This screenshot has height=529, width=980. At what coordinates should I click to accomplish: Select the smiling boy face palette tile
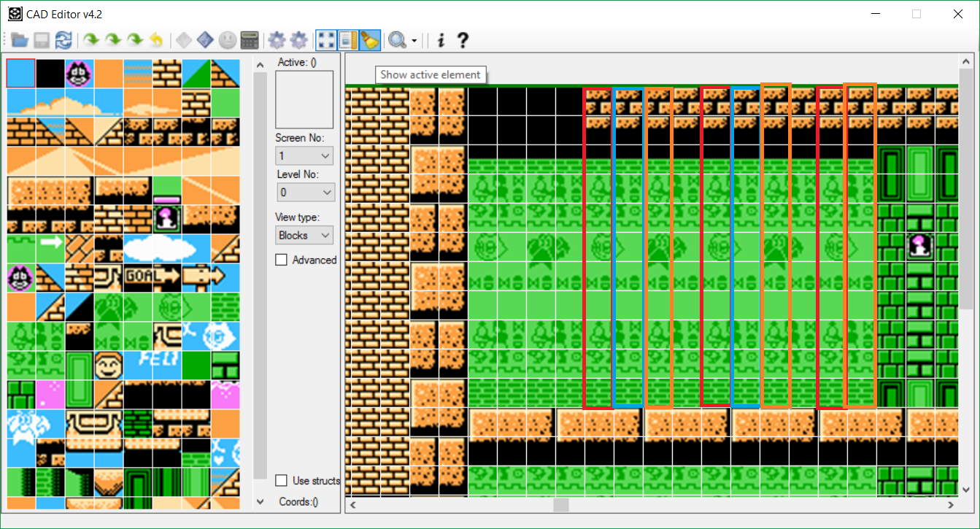(x=109, y=366)
